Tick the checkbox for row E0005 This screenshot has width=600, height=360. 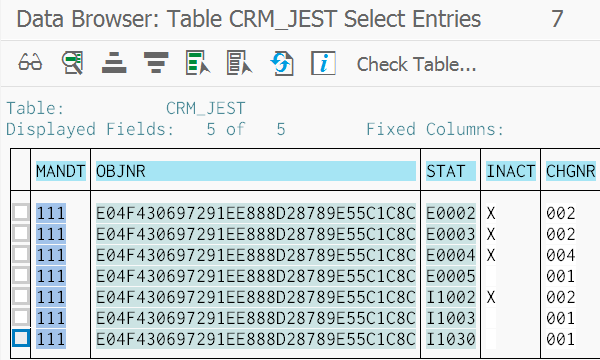pyautogui.click(x=21, y=275)
